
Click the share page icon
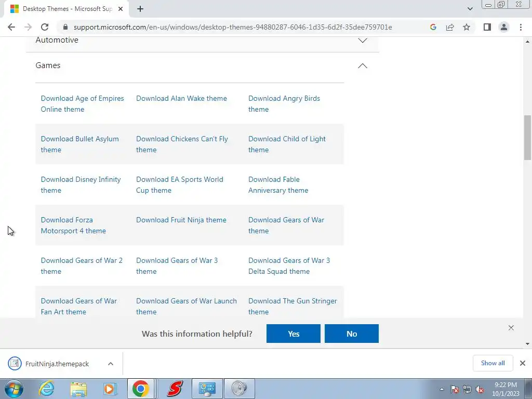point(450,27)
